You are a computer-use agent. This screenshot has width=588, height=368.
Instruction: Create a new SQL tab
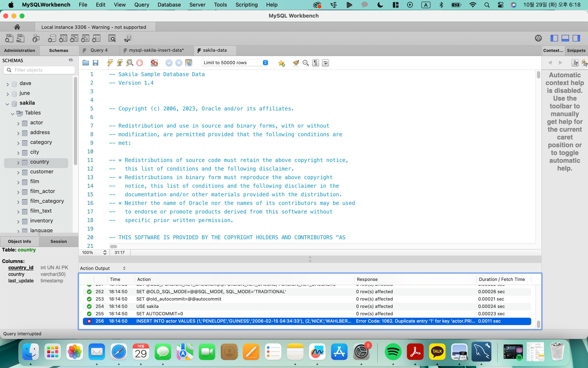point(9,38)
